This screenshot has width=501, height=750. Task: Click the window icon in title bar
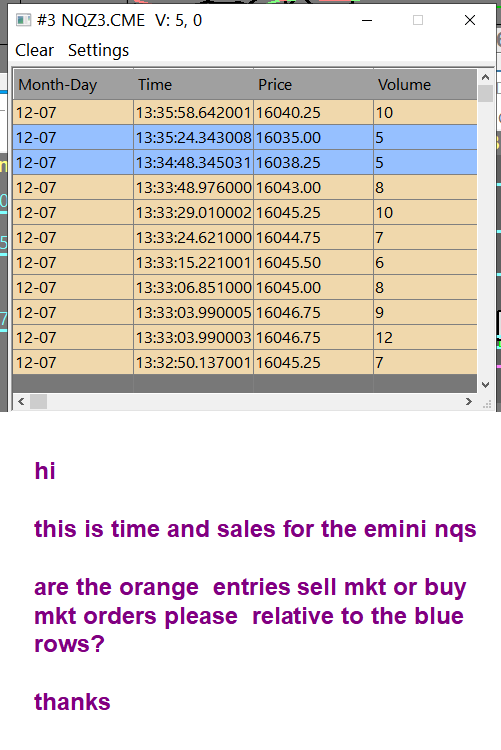(x=23, y=20)
